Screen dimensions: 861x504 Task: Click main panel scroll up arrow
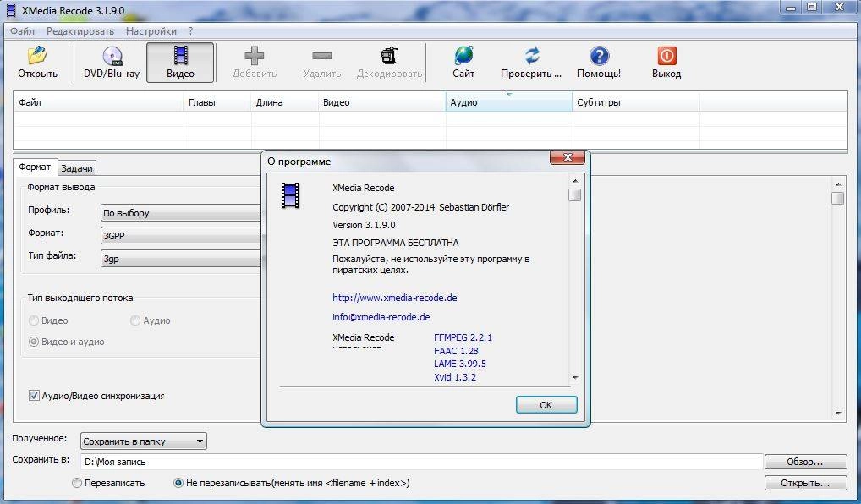click(838, 184)
